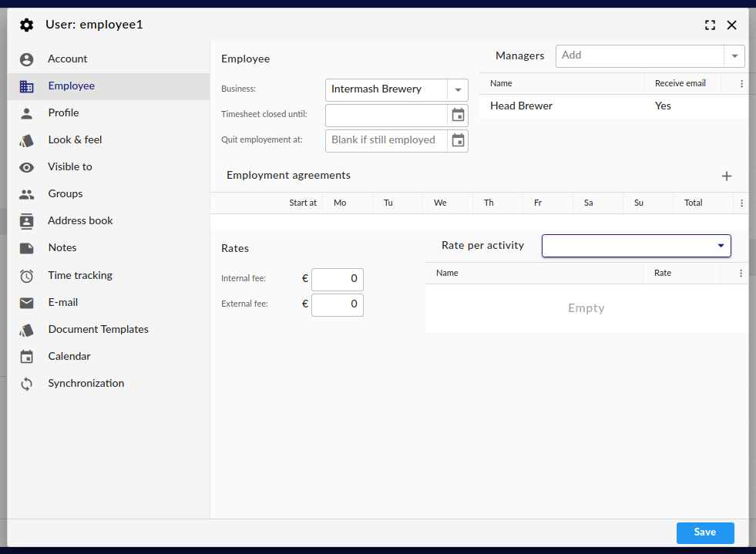Close the user dialog with X icon

click(x=731, y=25)
